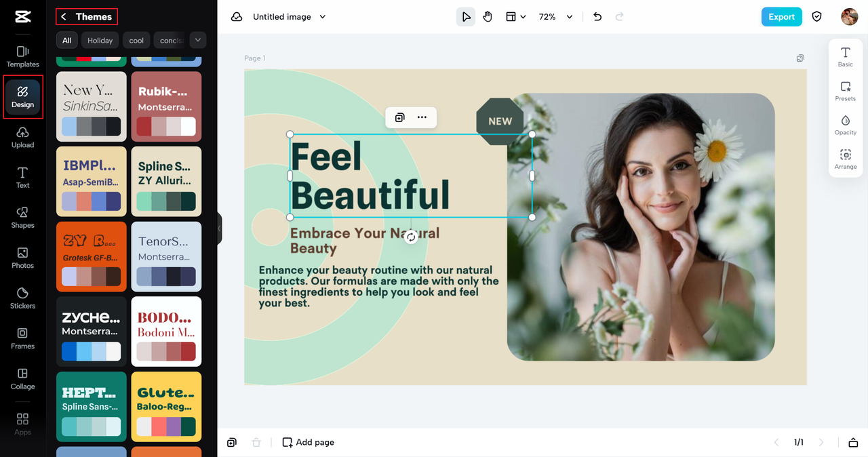Apply the BODO... Bodoni theme
This screenshot has width=868, height=457.
pos(166,332)
